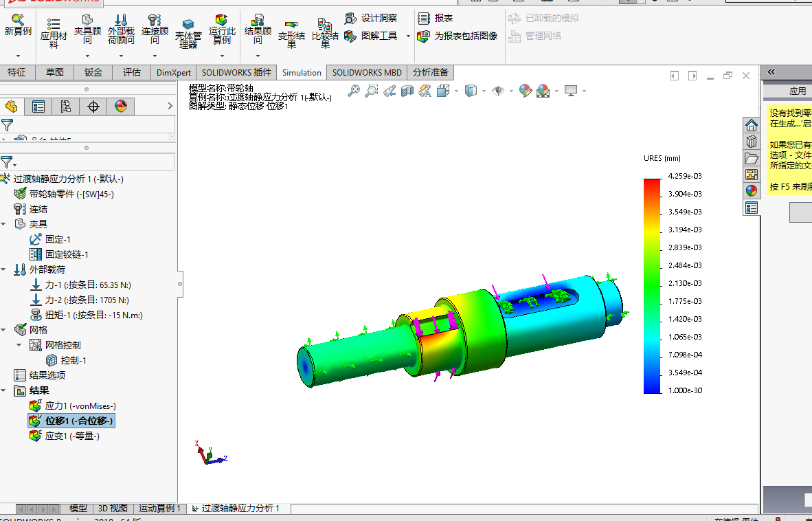Click View Settings monitor icon
812x521 pixels.
tap(571, 91)
